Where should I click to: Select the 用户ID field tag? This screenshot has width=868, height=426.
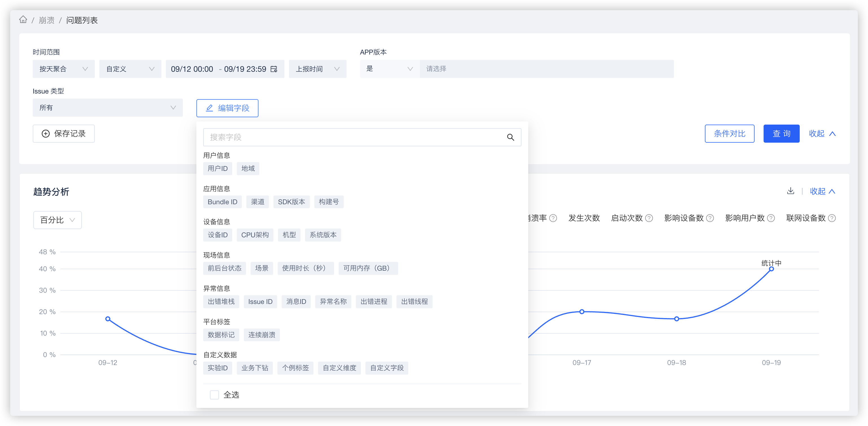pyautogui.click(x=217, y=168)
